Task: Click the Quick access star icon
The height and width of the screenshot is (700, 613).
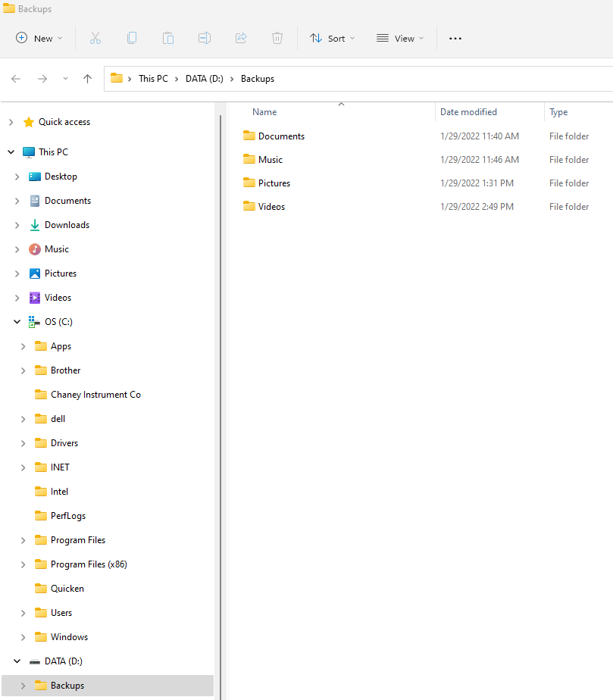Action: coord(29,122)
